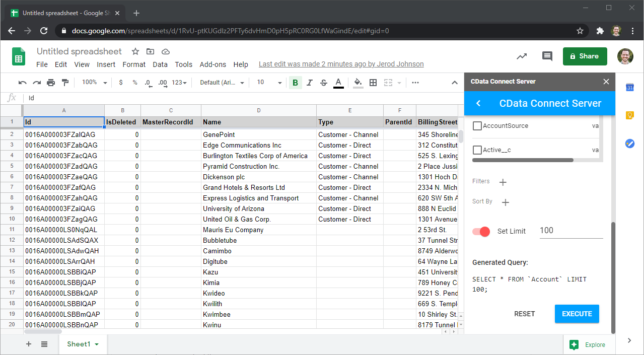Toggle the Set Limit switch
Screen dimensions: 644x355
click(481, 232)
